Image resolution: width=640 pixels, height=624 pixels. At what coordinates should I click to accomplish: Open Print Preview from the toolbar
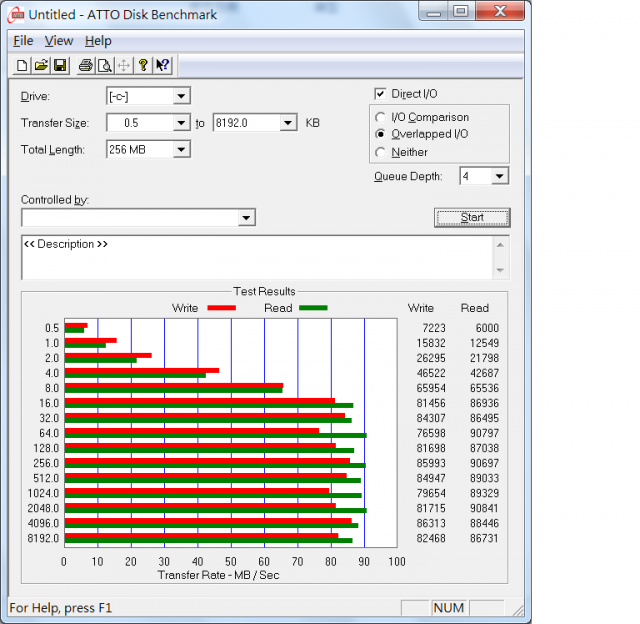point(105,65)
